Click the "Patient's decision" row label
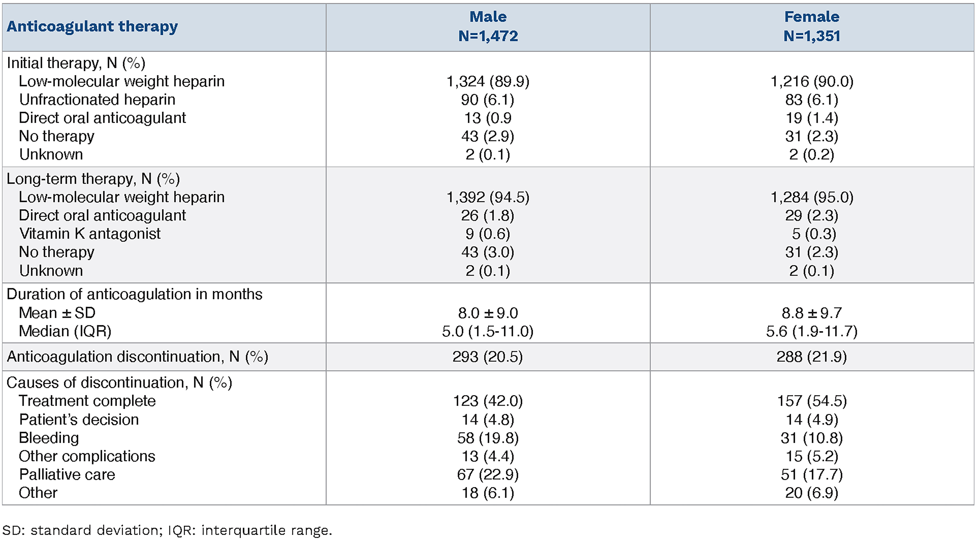This screenshot has height=541, width=980. pyautogui.click(x=79, y=420)
